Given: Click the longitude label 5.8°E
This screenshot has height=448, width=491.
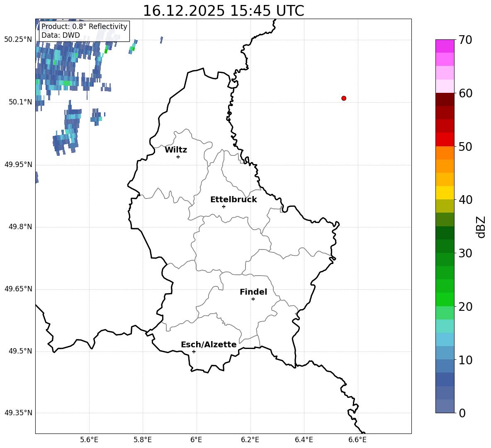Looking at the screenshot, I should coord(143,440).
